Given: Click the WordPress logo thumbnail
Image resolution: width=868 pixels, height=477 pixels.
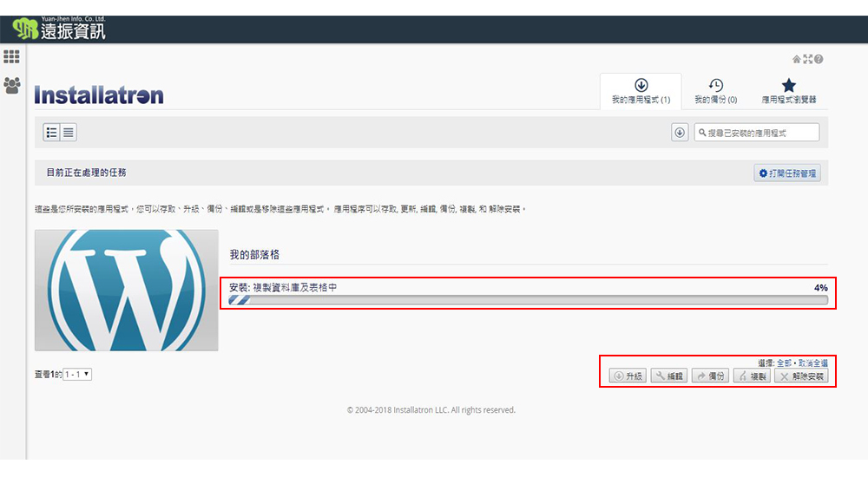Looking at the screenshot, I should tap(126, 290).
